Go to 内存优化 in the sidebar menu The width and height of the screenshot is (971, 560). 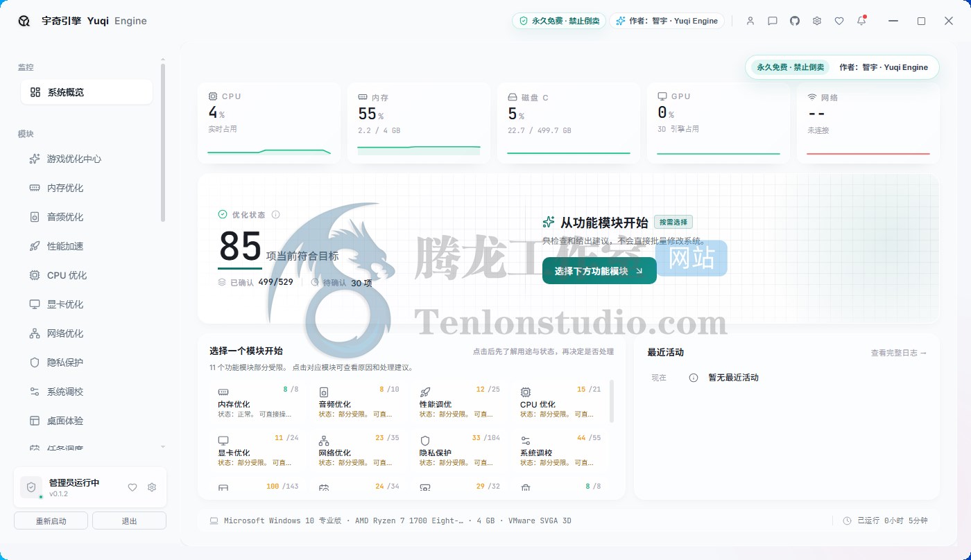pyautogui.click(x=87, y=188)
